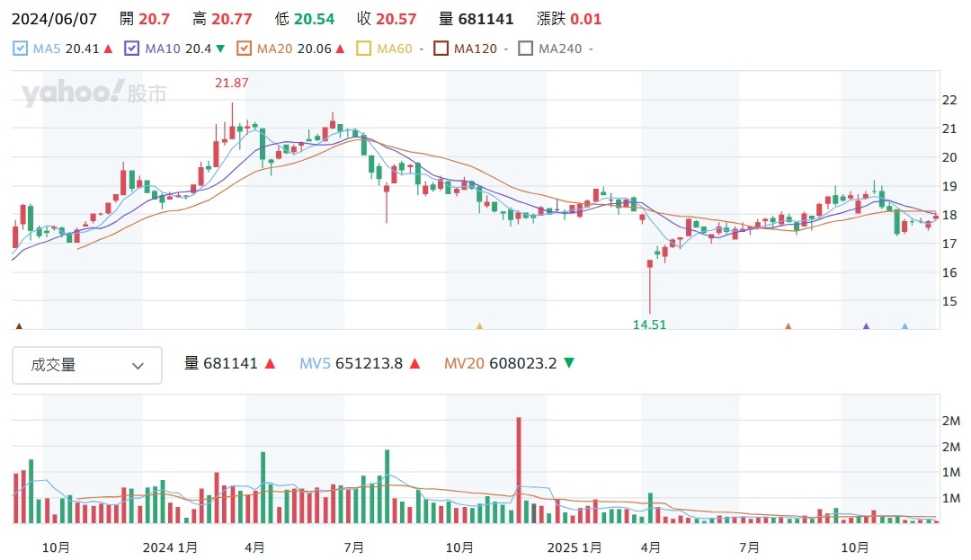Uncheck the MA5 moving average checkbox
The width and height of the screenshot is (971, 560).
click(21, 49)
